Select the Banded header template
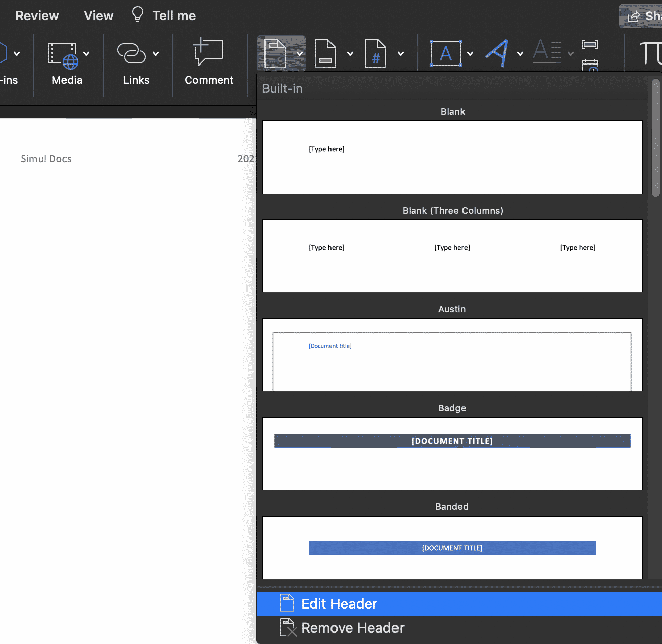 (x=452, y=548)
